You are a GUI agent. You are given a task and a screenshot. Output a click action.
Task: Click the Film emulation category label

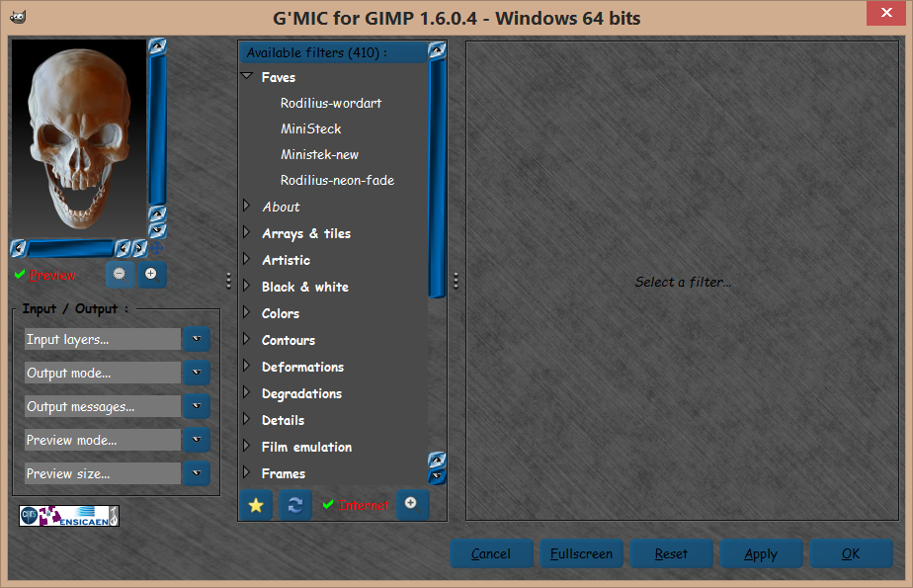pos(307,447)
